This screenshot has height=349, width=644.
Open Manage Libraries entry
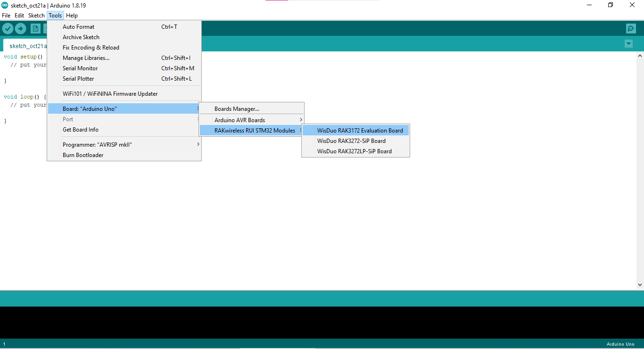(124, 58)
